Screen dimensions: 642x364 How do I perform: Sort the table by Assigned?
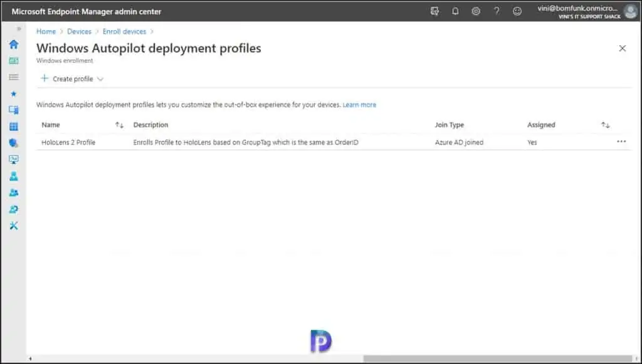pyautogui.click(x=605, y=125)
